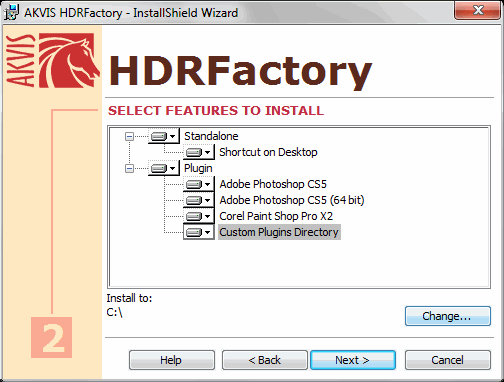Open dropdown for Custom Plugins Directory feature
This screenshot has height=382, width=504.
(199, 232)
